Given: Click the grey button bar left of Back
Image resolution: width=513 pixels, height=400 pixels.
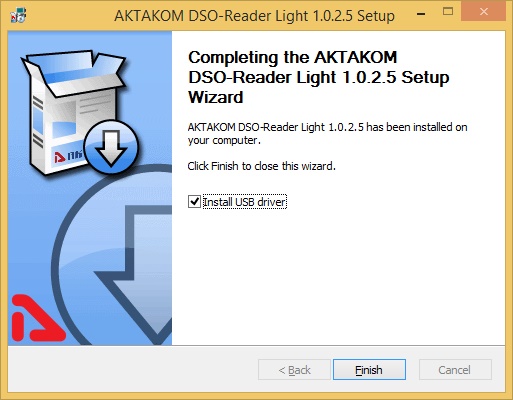Looking at the screenshot, I should [x=133, y=369].
